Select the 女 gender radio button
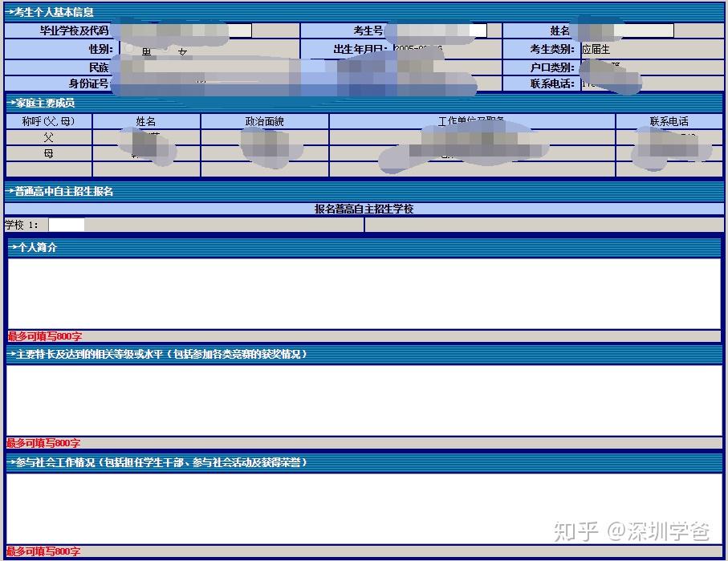This screenshot has height=561, width=728. click(165, 48)
